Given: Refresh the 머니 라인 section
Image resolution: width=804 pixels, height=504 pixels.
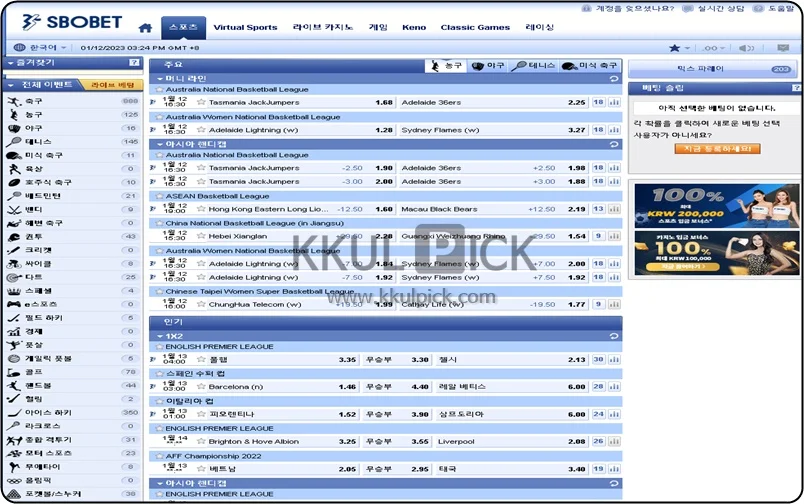Looking at the screenshot, I should (x=614, y=79).
